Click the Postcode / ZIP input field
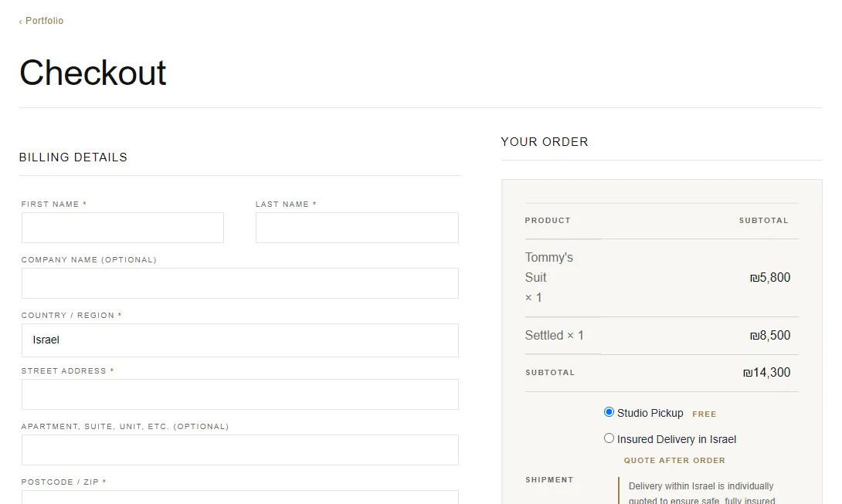This screenshot has width=842, height=504. [x=240, y=497]
